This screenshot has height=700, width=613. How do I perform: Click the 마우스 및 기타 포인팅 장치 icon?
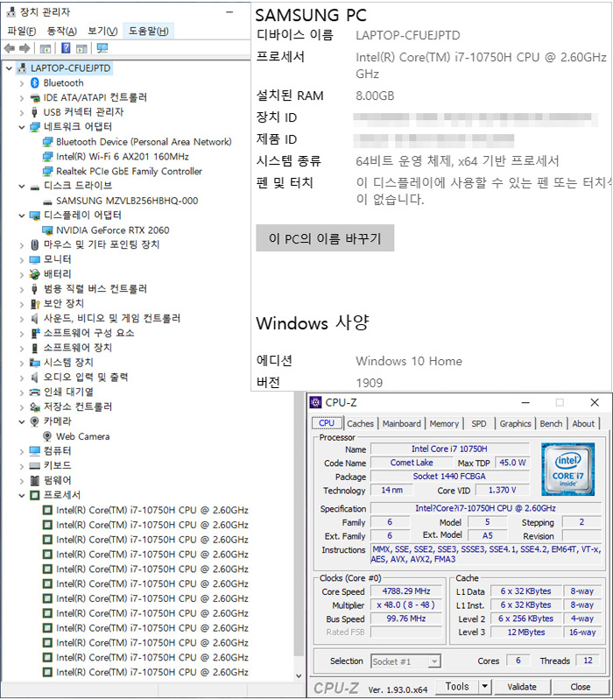click(x=35, y=244)
